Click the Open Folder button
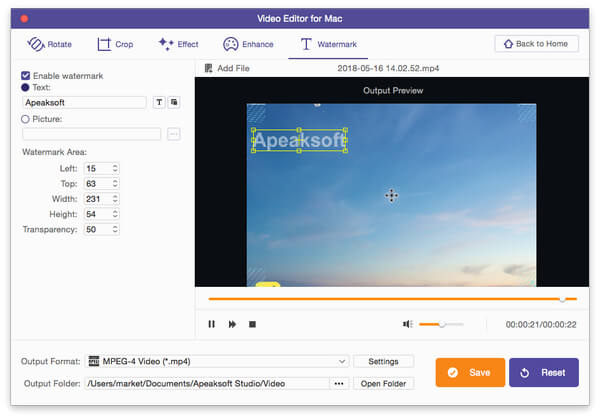This screenshot has width=600, height=419. [383, 383]
